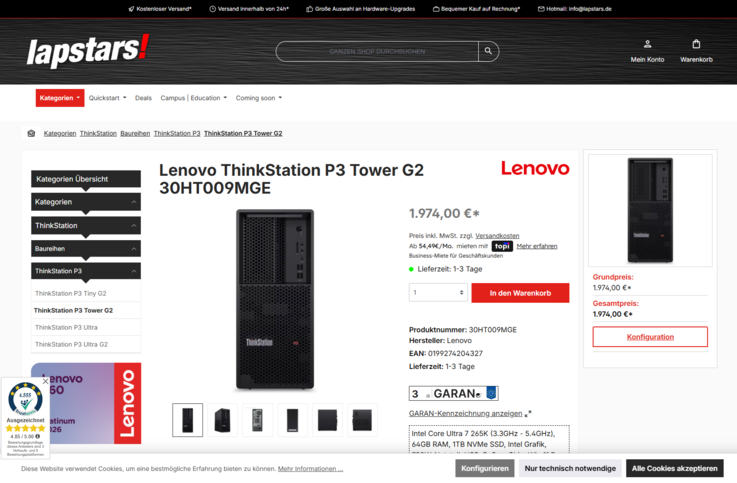Select the first product thumbnail
Image resolution: width=737 pixels, height=483 pixels.
point(187,420)
